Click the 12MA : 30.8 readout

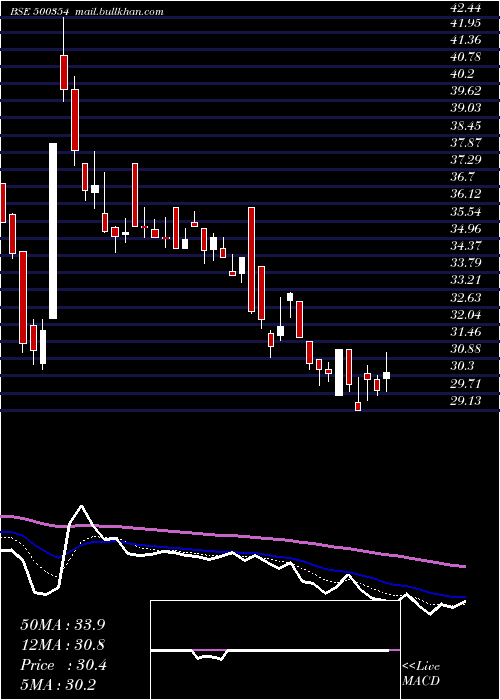[x=64, y=645]
